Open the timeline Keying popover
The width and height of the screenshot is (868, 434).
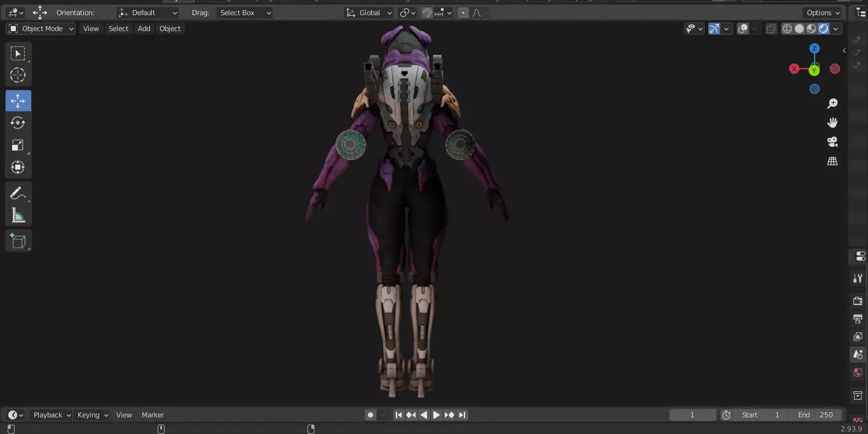point(93,415)
